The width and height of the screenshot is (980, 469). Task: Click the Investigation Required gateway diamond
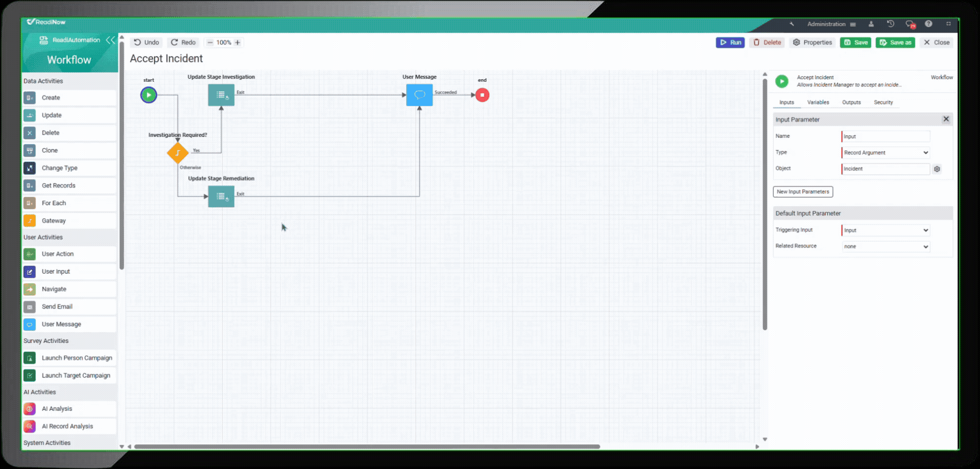[177, 153]
